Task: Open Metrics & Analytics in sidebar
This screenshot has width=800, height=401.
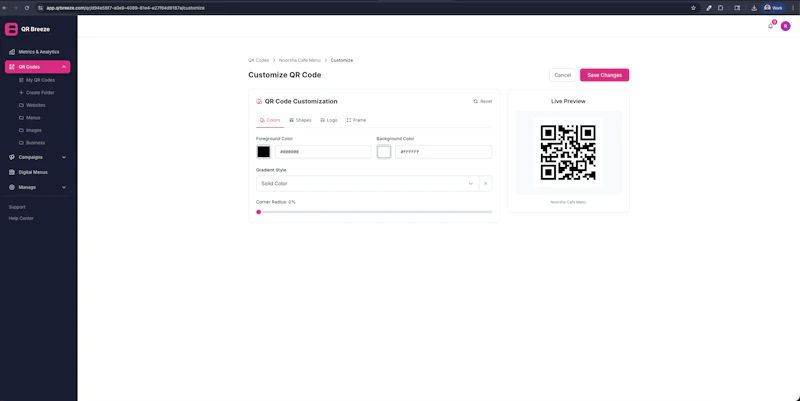Action: [x=38, y=52]
